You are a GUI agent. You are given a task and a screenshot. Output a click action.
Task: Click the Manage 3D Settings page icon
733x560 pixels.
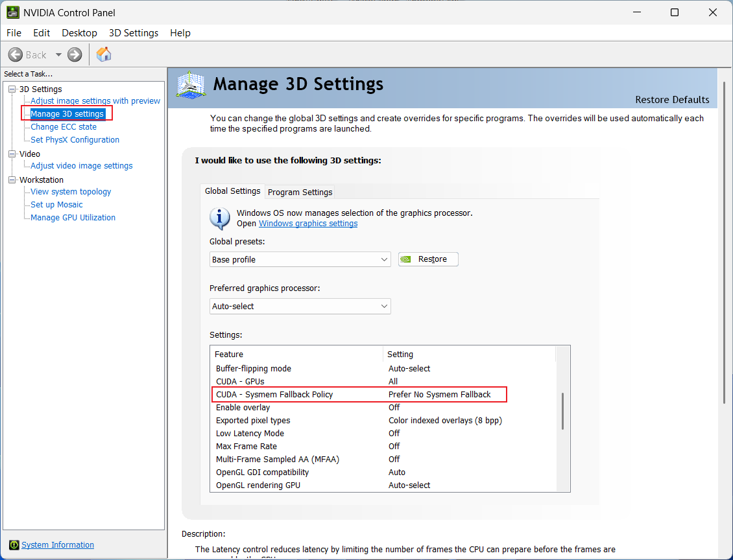tap(190, 83)
